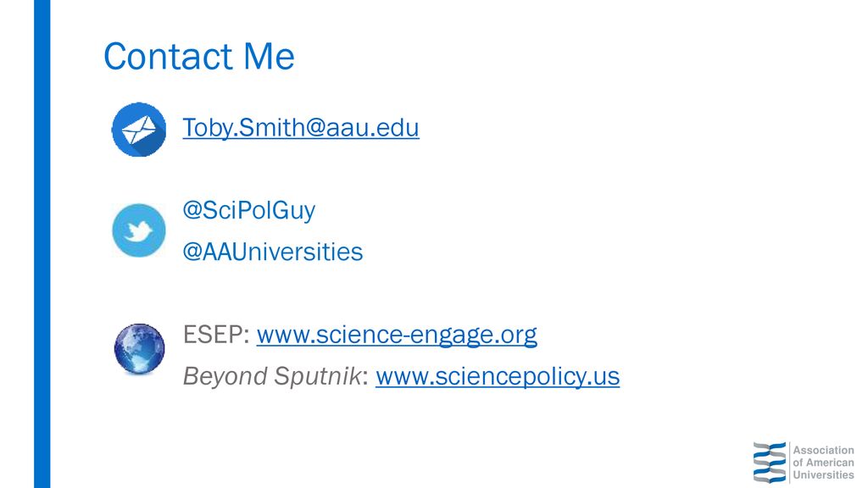Click the blue envelope email icon
This screenshot has width=868, height=488.
(x=139, y=130)
